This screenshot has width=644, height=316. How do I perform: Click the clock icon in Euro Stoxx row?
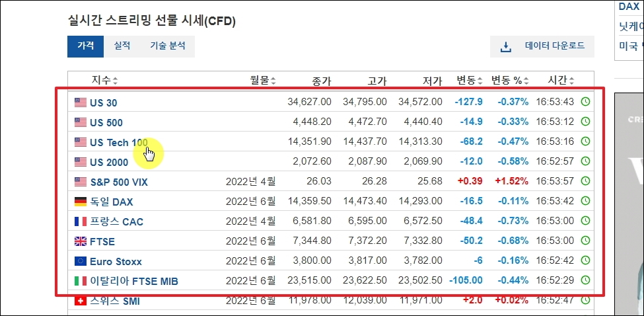tap(585, 260)
